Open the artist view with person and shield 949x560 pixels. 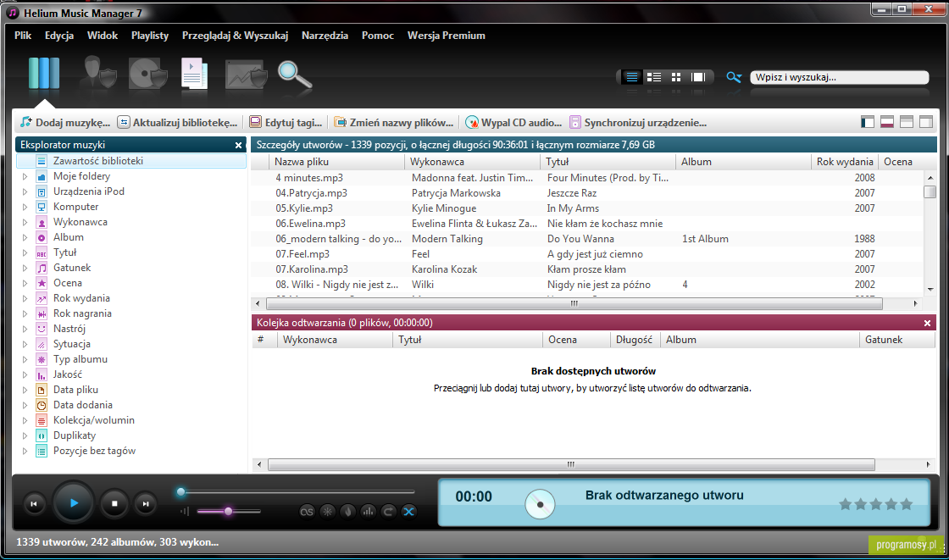coord(98,73)
